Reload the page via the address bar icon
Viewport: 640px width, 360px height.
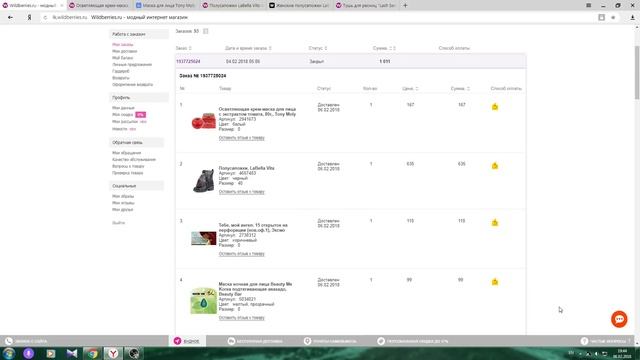coord(45,18)
